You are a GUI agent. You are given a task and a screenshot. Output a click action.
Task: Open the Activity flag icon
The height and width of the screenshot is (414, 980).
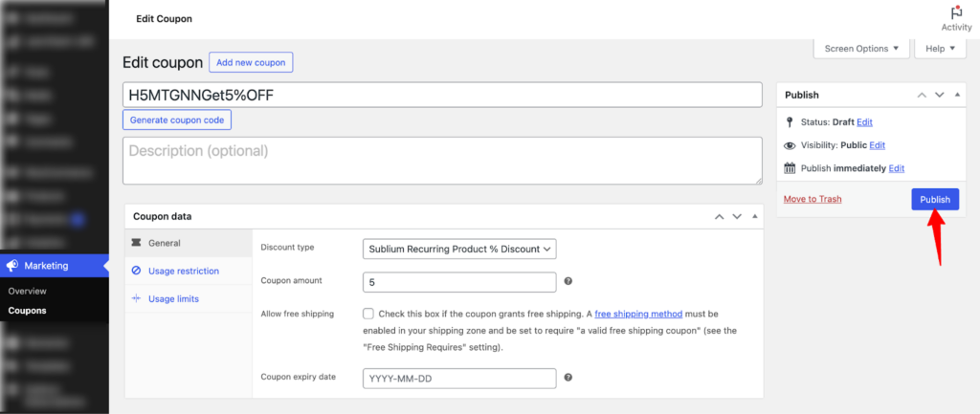955,12
